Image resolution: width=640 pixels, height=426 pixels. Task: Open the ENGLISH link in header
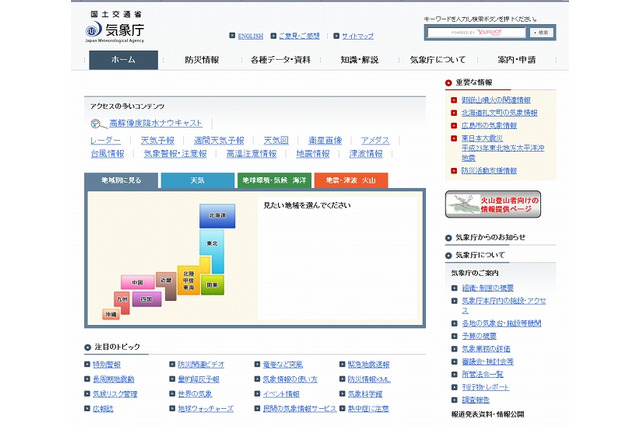click(250, 36)
